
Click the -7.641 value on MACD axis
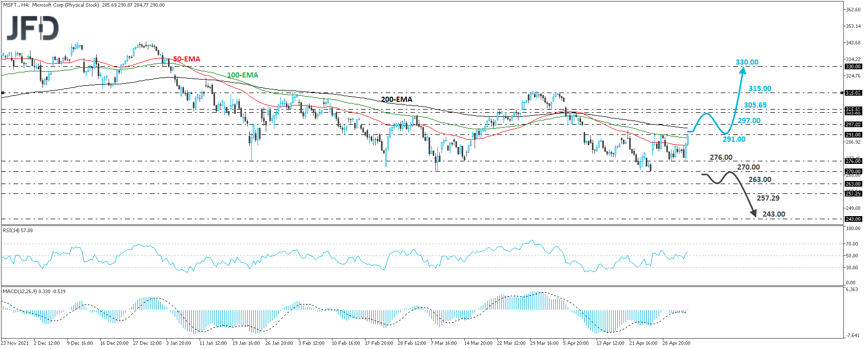click(852, 336)
